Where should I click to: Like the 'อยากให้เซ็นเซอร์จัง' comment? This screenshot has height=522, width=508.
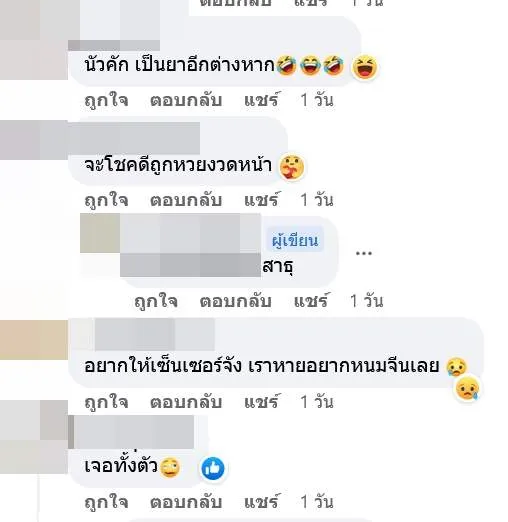tap(106, 402)
